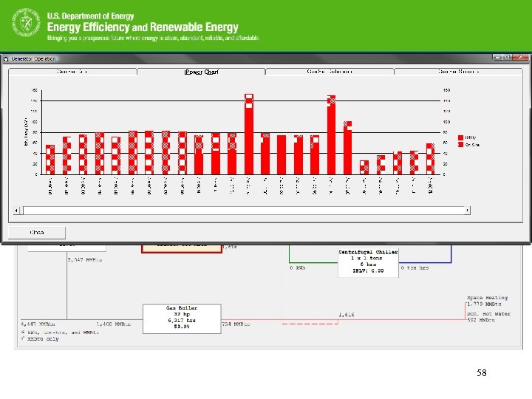Image resolution: width=532 pixels, height=399 pixels.
Task: Click the horizontal scrollbar track under the chart
Action: pos(244,211)
